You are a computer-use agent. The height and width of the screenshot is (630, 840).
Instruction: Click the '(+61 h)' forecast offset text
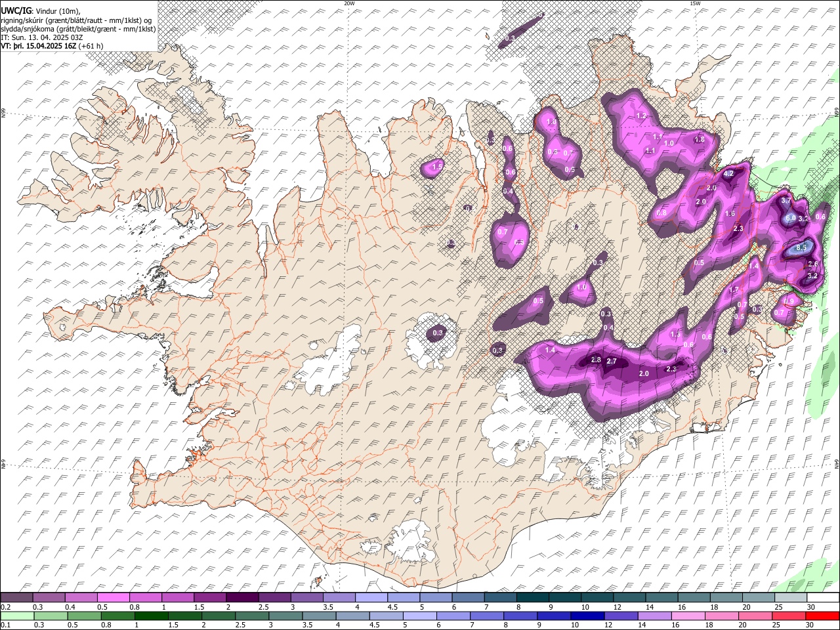point(91,46)
